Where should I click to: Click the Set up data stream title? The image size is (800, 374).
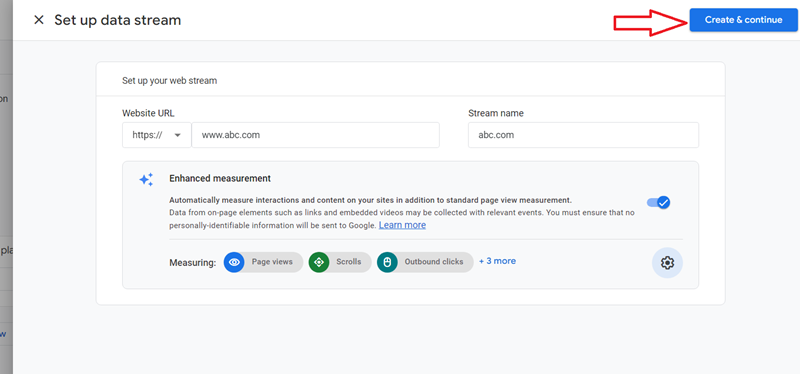pos(118,20)
